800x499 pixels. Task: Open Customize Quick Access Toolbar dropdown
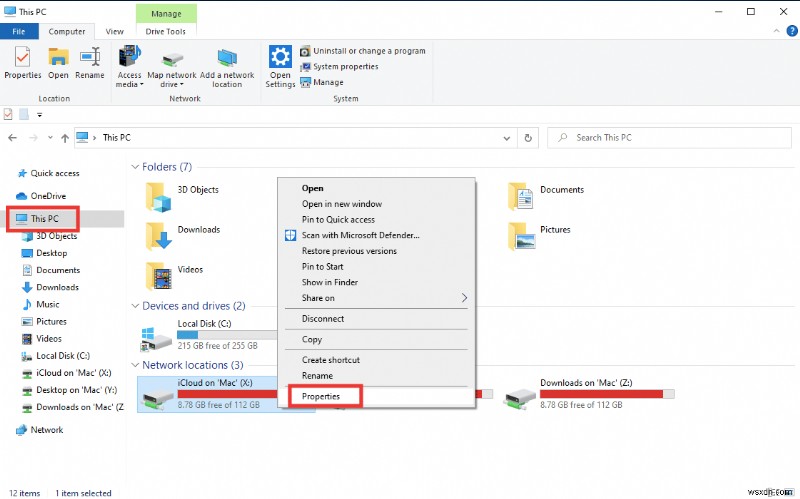(40, 115)
